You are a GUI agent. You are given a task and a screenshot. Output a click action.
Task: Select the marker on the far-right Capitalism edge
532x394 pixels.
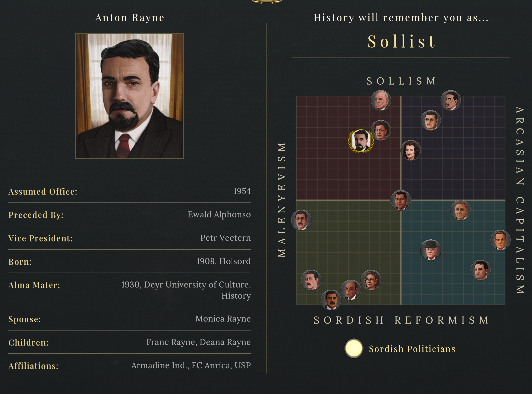[500, 240]
